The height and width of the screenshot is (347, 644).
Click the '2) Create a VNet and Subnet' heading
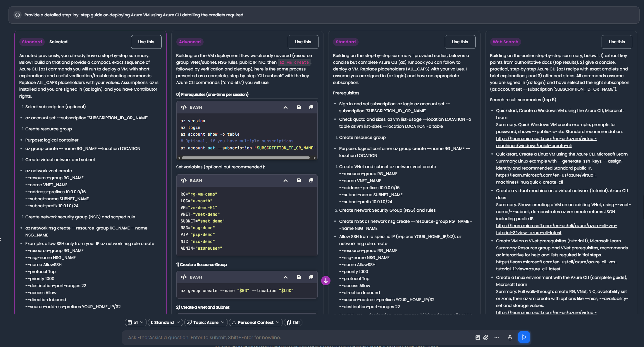203,307
